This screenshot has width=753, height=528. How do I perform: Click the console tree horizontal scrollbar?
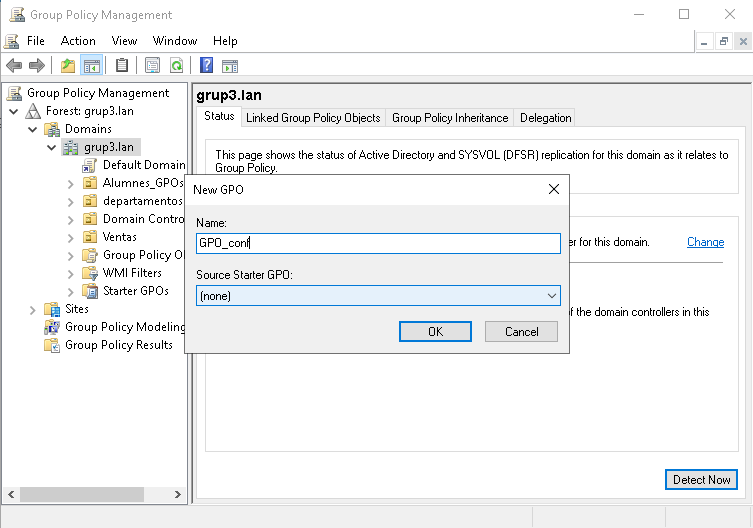(94, 494)
